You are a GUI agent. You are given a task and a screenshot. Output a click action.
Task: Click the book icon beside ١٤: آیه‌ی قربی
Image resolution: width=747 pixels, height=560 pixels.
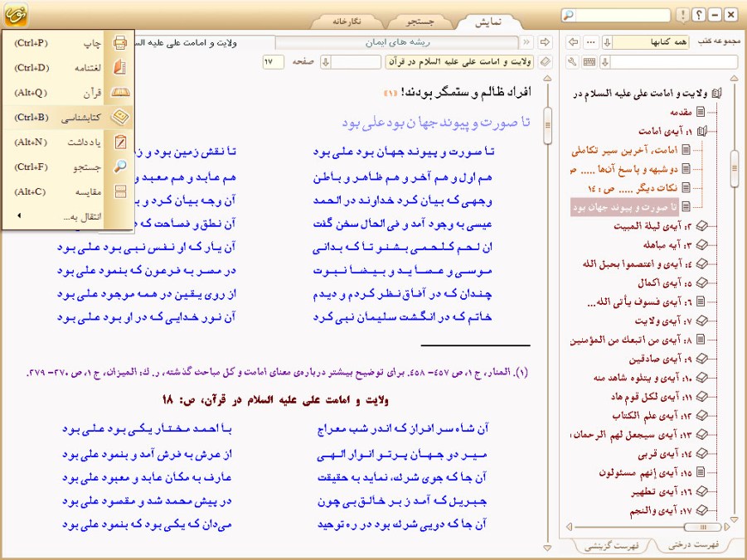pos(701,453)
